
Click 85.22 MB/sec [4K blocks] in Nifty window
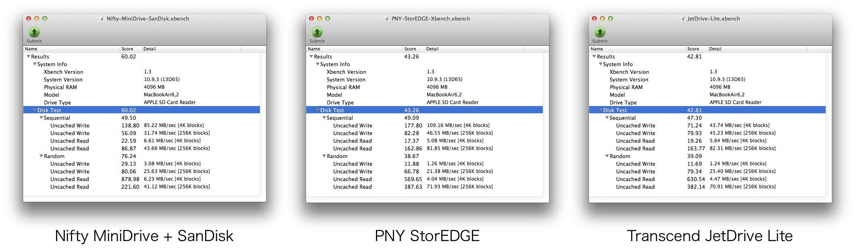(174, 125)
